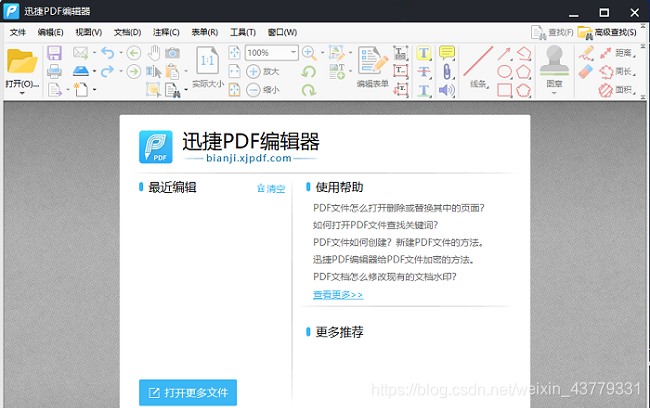Image resolution: width=650 pixels, height=408 pixels.
Task: Select the text selection cursor tool
Action: tap(153, 71)
